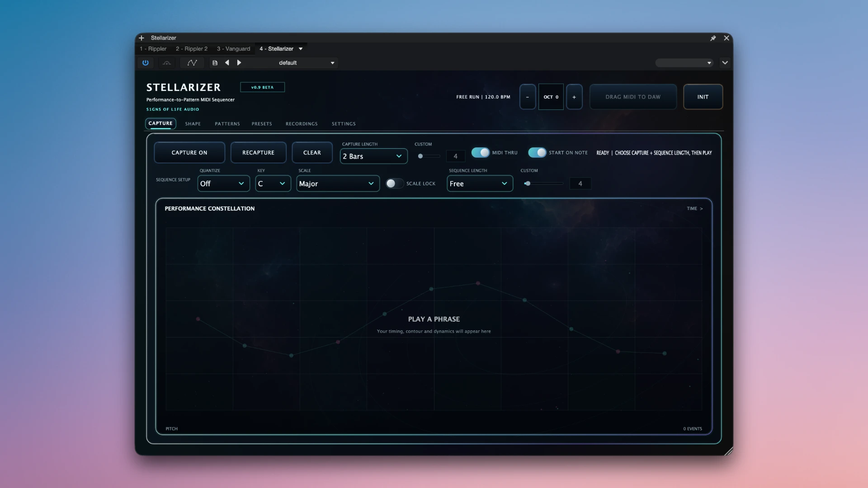Close the Stellarizer plugin window
Viewport: 868px width, 488px height.
coord(726,38)
